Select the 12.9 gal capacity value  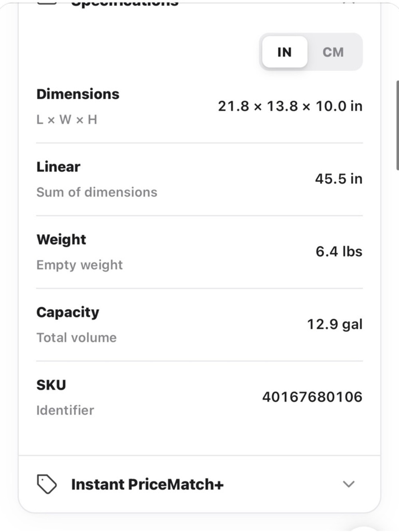point(335,324)
